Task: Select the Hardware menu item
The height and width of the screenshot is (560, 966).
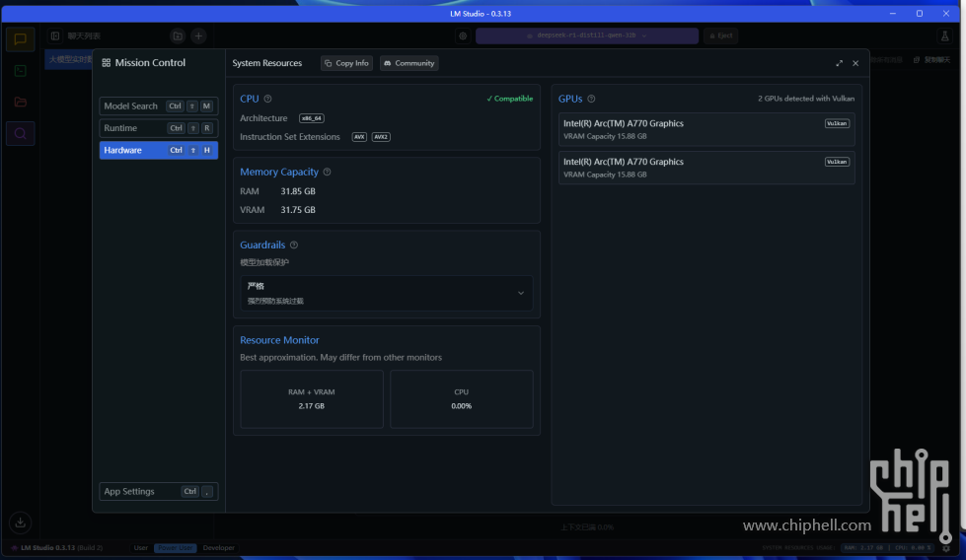Action: (x=158, y=150)
